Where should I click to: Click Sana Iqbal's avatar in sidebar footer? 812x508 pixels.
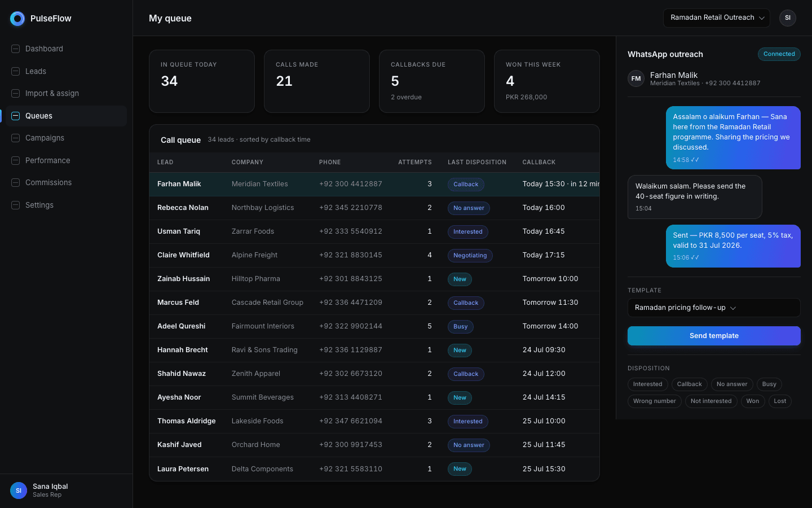[x=19, y=491]
